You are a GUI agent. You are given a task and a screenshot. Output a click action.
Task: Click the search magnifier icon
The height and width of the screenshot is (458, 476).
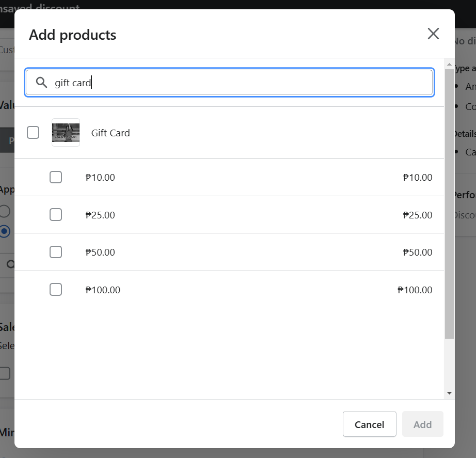pyautogui.click(x=41, y=82)
